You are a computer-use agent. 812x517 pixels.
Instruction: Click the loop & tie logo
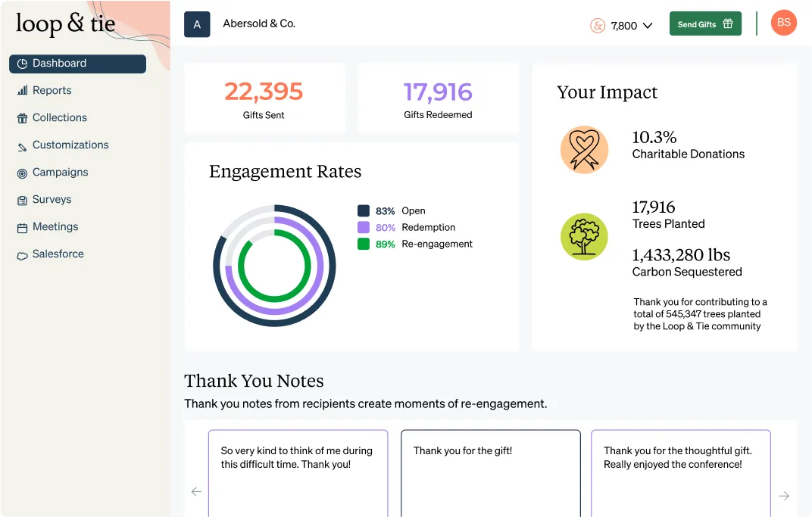point(66,24)
